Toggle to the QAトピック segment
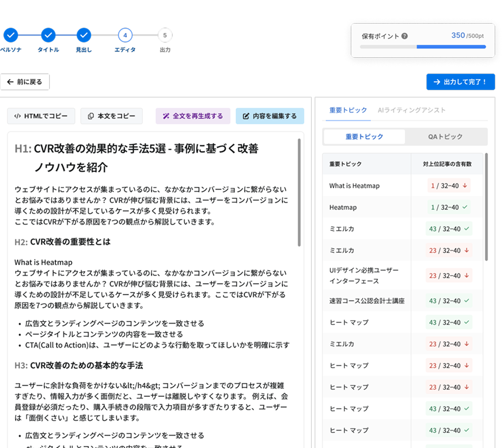 tap(445, 137)
